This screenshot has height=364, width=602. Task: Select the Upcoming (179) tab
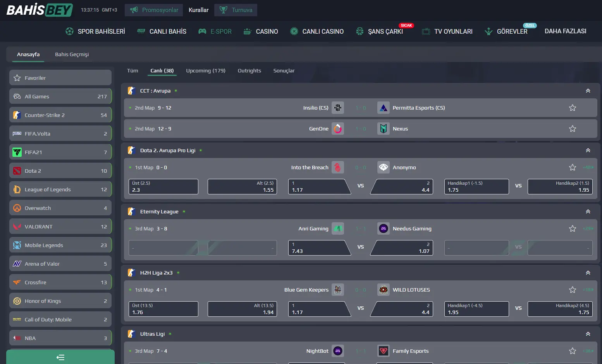[206, 70]
